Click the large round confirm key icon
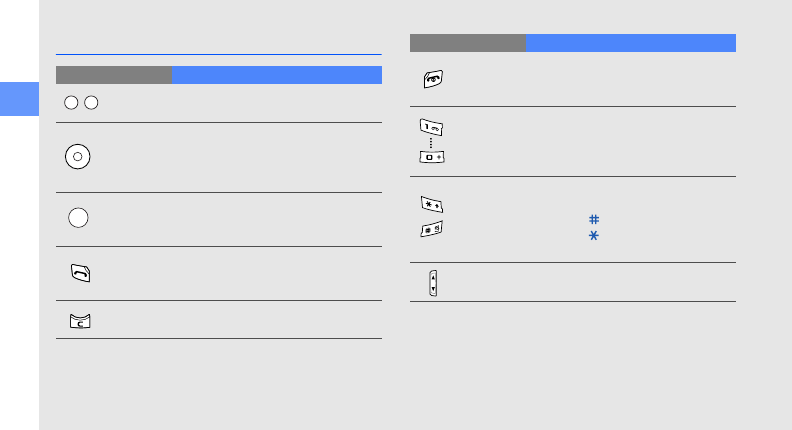Image resolution: width=792 pixels, height=430 pixels. pos(78,218)
